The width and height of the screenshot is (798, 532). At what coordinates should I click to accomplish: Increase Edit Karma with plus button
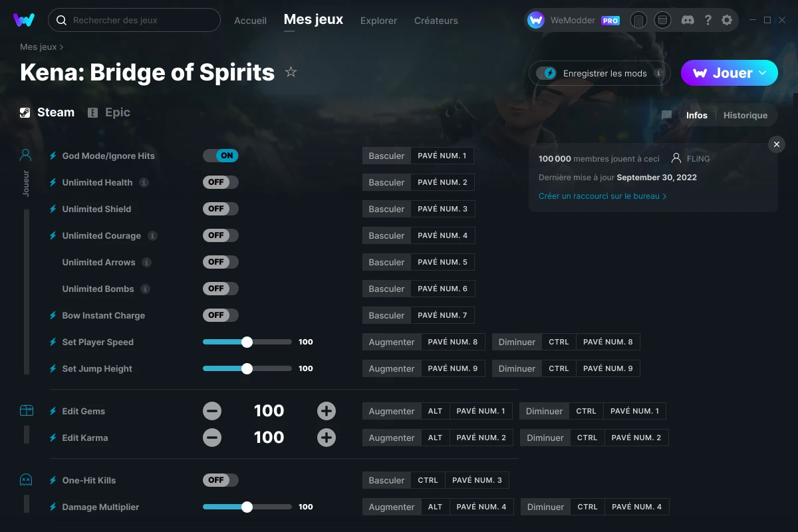pyautogui.click(x=327, y=438)
